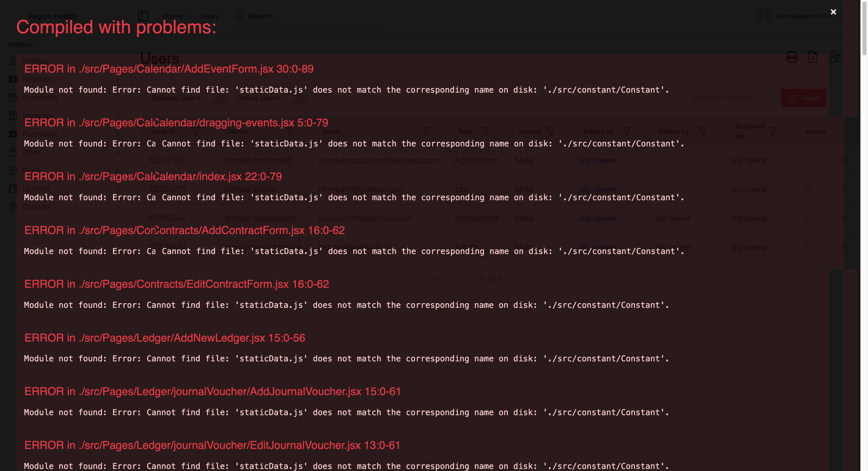Screen dimensions: 868x471
Task: Click the Role column filter icon
Action: [x=486, y=131]
